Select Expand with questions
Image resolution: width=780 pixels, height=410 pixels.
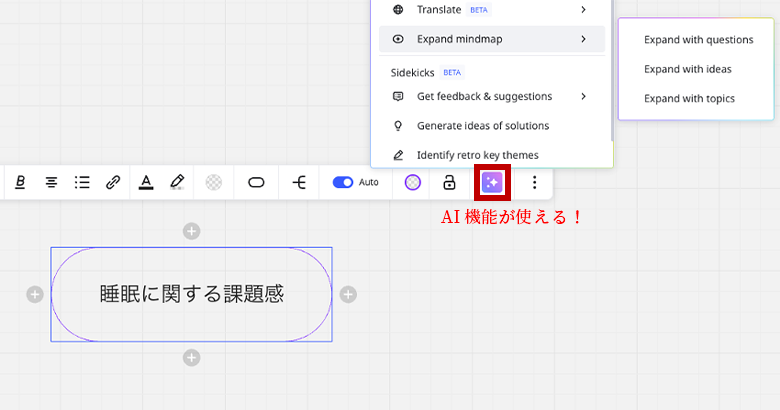(x=698, y=40)
